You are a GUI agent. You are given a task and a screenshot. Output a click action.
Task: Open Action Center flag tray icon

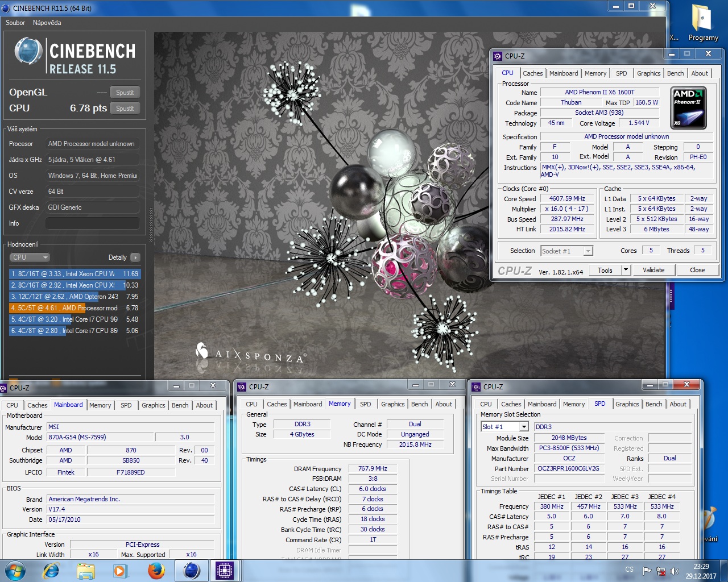[647, 571]
